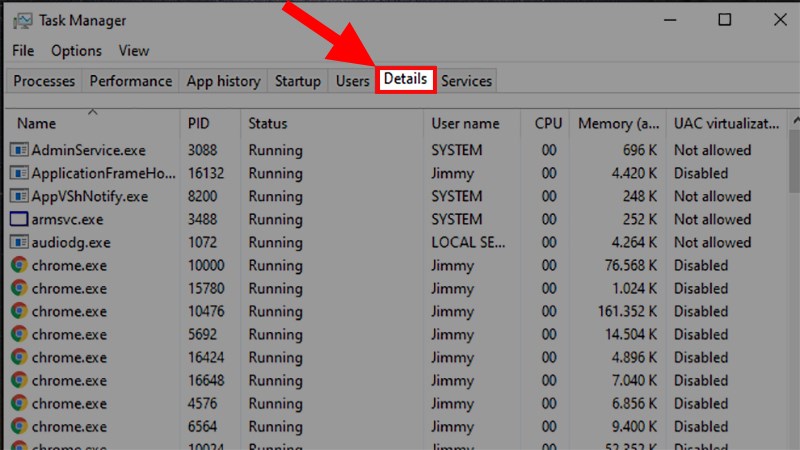
Task: Minimize the Task Manager window
Action: pos(670,20)
